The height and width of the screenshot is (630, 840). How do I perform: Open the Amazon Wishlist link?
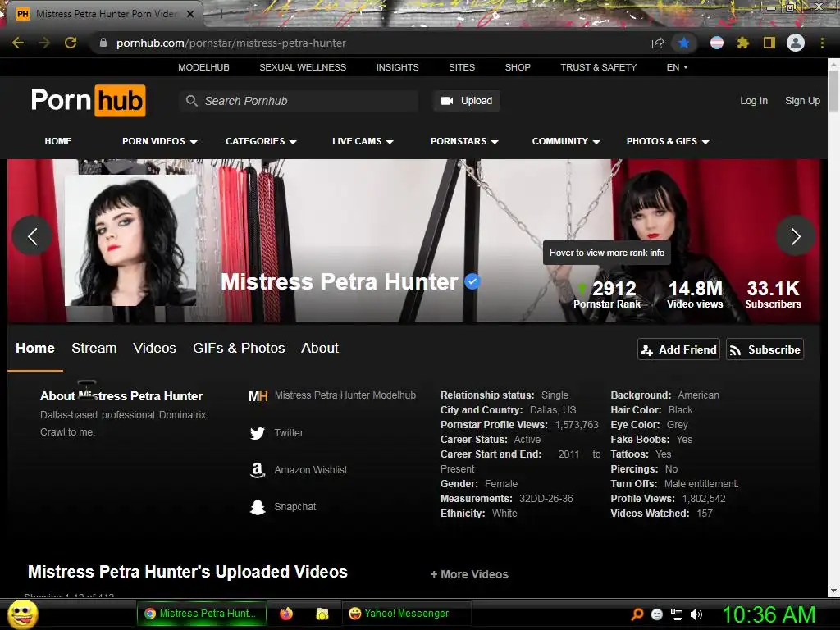pyautogui.click(x=311, y=470)
